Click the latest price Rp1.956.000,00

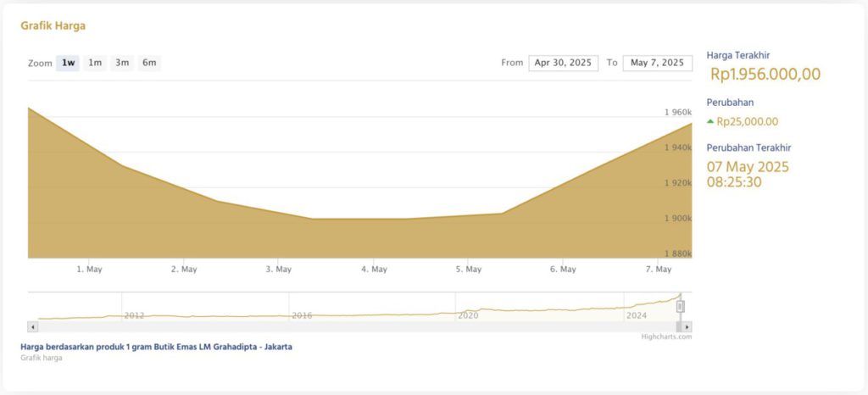point(765,74)
